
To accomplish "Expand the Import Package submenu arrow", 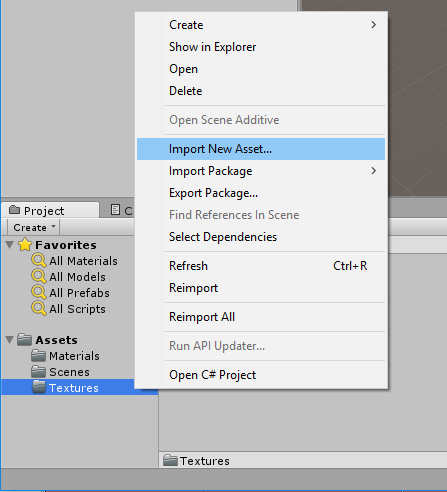I will (374, 171).
